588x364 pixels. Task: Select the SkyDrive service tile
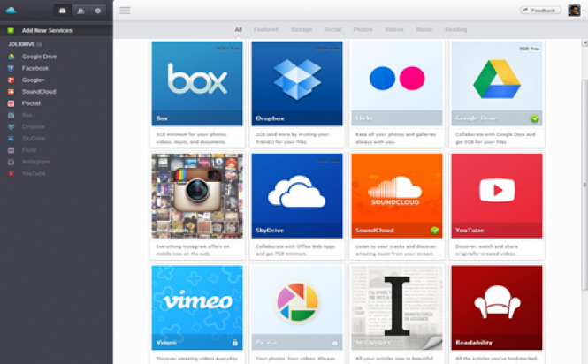297,195
